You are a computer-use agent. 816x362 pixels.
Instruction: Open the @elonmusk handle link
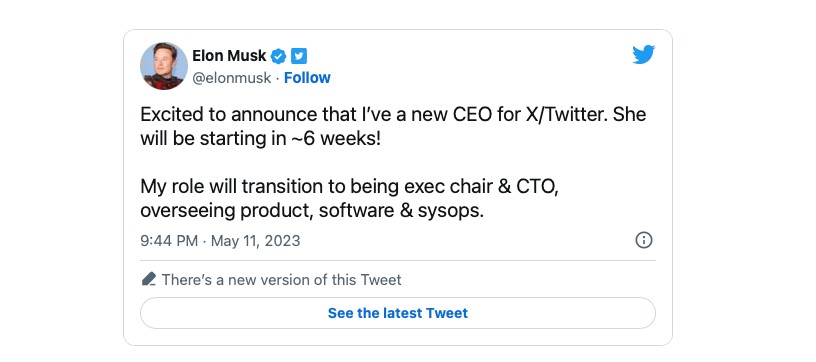232,78
